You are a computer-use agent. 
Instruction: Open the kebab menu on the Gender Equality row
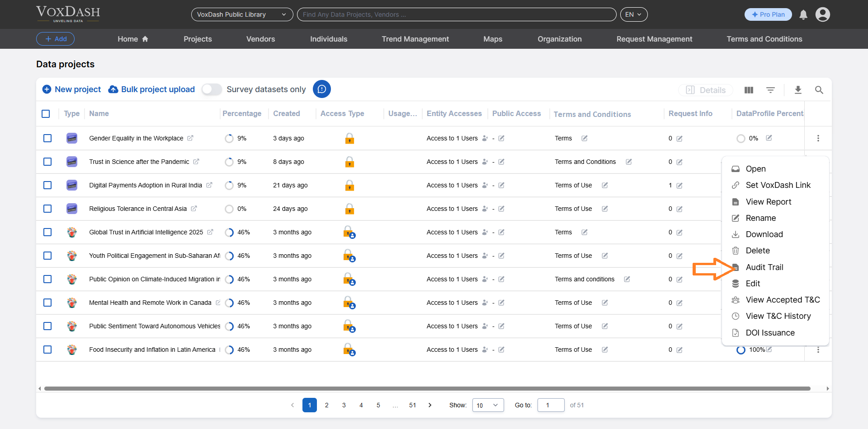818,138
